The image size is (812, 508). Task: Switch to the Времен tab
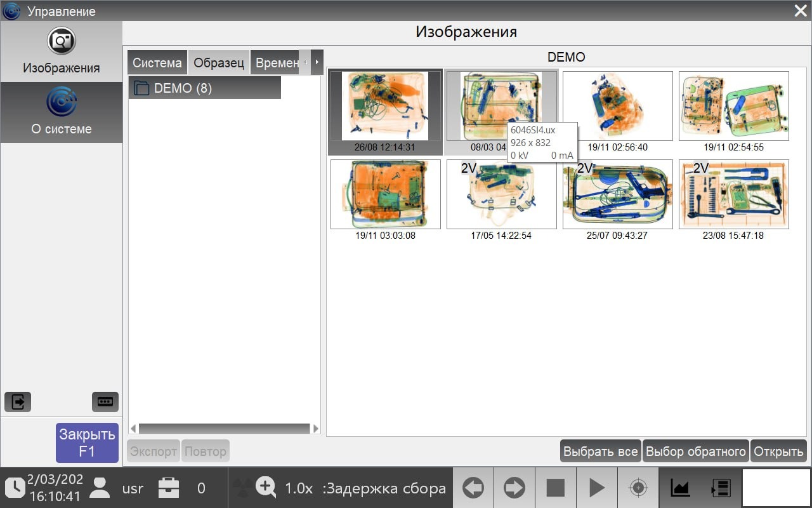click(275, 63)
